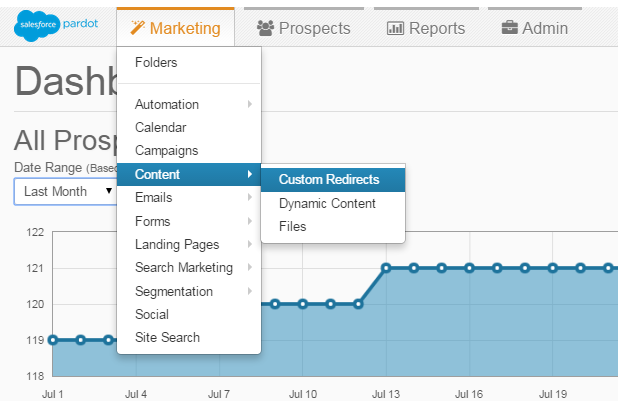Select Social in the menu
This screenshot has width=618, height=401.
(x=189, y=314)
